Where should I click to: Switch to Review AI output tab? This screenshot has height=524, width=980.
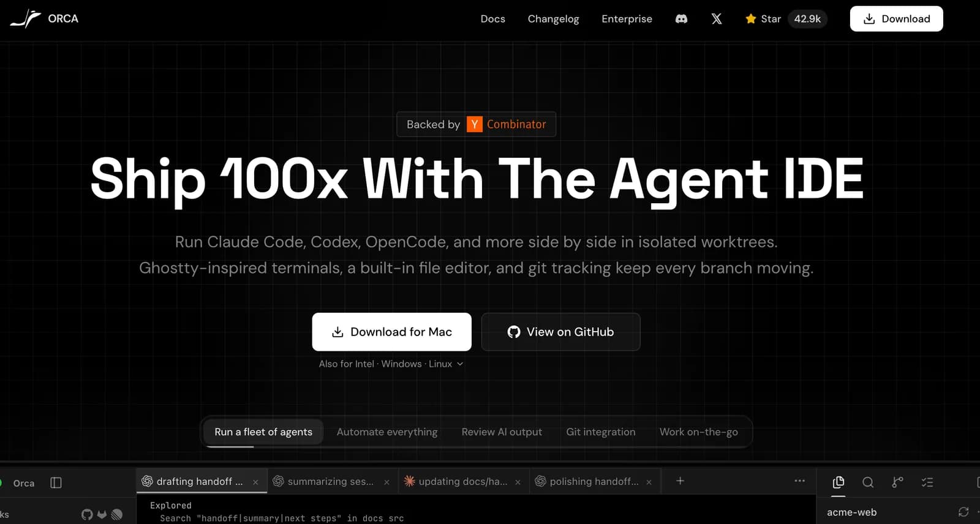tap(502, 432)
